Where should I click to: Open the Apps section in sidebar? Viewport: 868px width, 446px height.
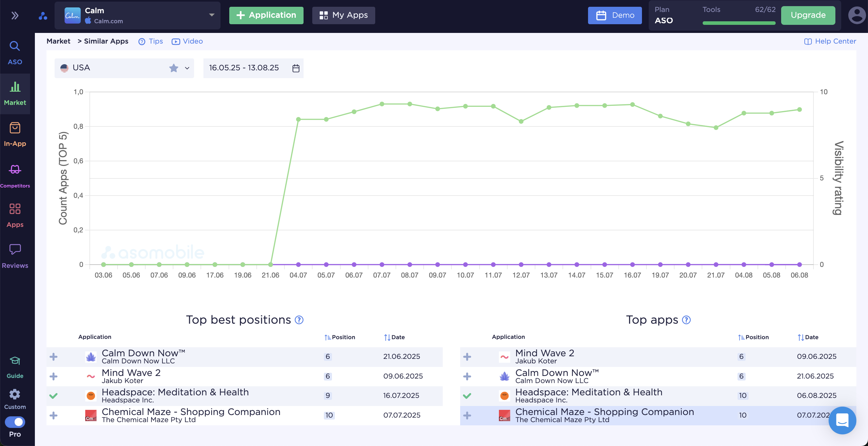(15, 216)
